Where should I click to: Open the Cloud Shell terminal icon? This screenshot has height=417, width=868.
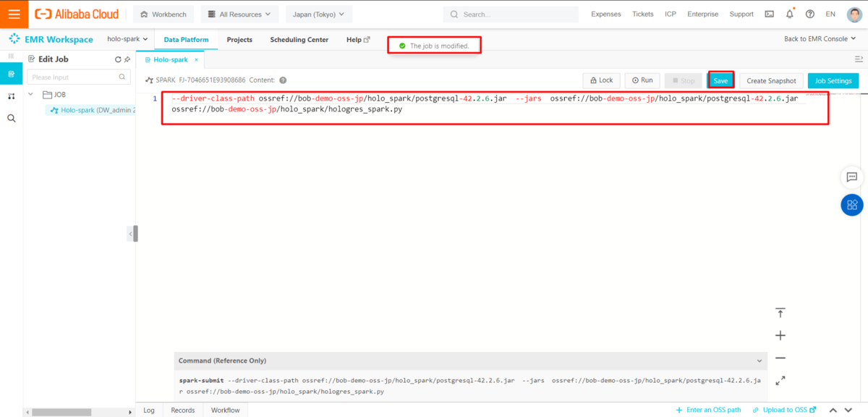769,14
